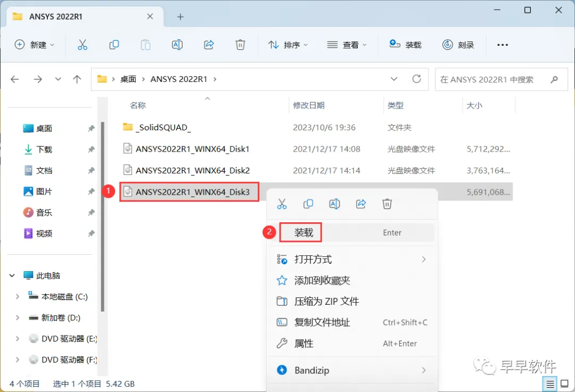Expand 本地磁盘 (C:) in the tree
Viewport: 575px width, 392px height.
click(x=17, y=297)
